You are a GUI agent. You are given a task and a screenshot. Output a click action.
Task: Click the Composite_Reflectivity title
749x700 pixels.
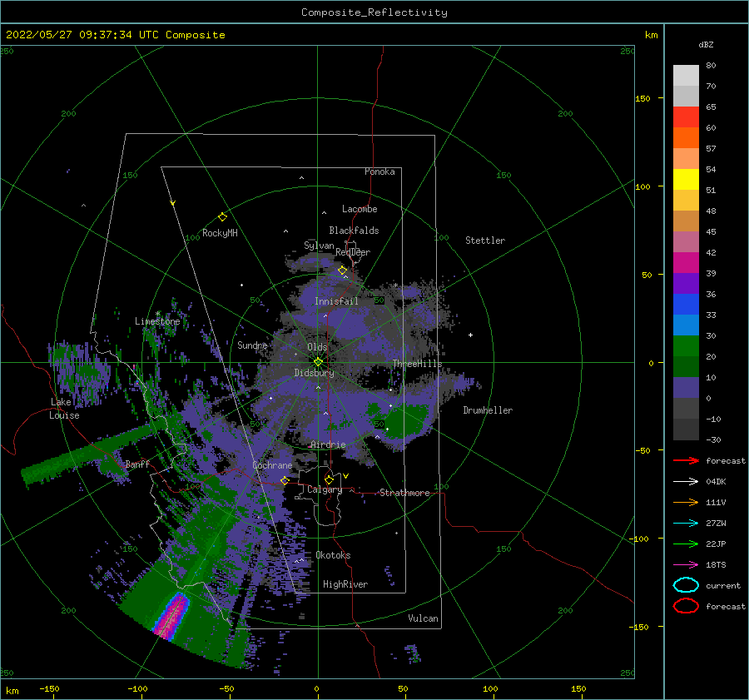374,12
